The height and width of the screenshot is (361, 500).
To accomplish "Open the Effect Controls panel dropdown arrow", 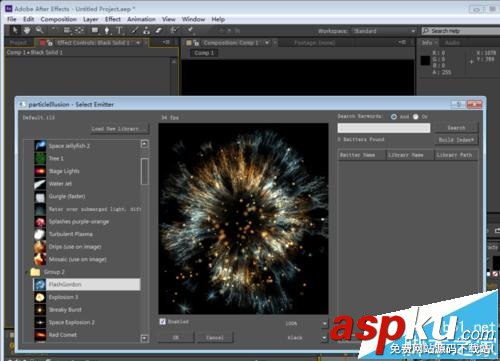I will coord(138,43).
